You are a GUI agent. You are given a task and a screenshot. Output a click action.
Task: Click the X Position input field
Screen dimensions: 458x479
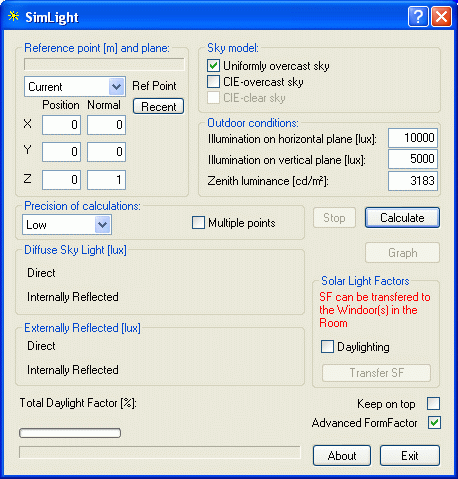pos(61,125)
